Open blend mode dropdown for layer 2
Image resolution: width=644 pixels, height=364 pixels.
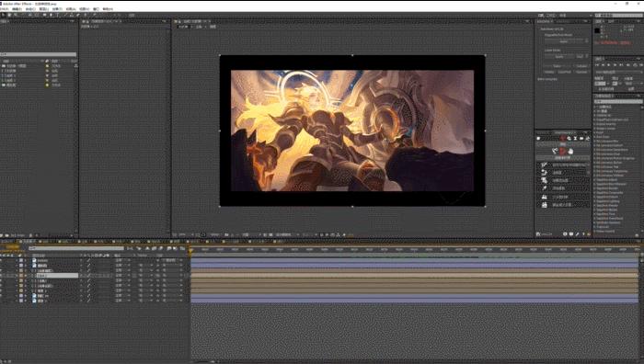122,265
